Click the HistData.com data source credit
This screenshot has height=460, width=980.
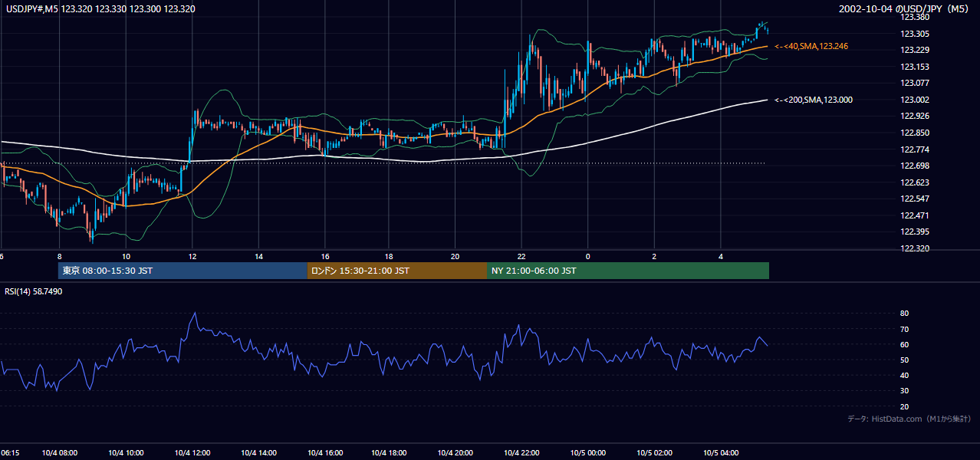tap(909, 419)
